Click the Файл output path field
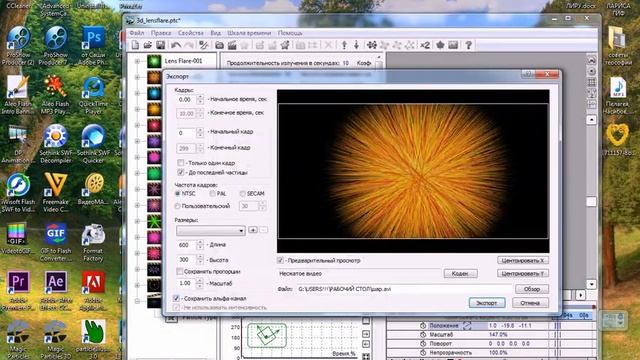This screenshot has width=640, height=360. coord(403,289)
